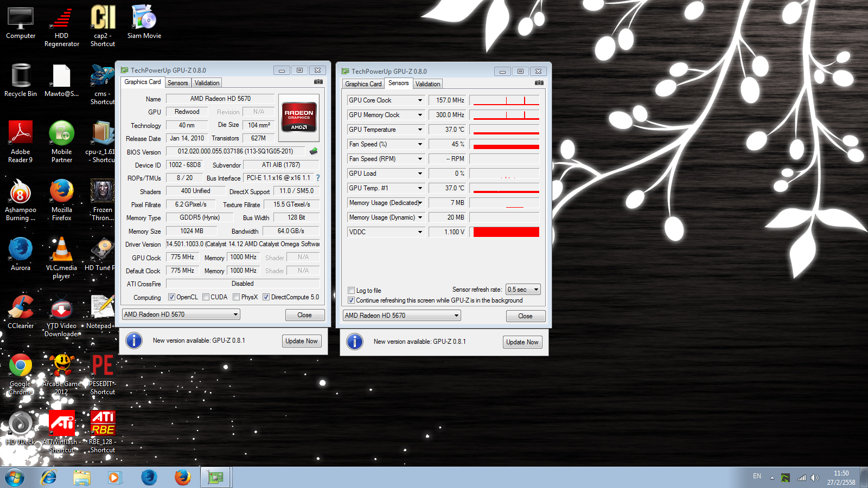Viewport: 868px width, 488px height.
Task: Enable Log to file checkbox
Action: click(352, 291)
